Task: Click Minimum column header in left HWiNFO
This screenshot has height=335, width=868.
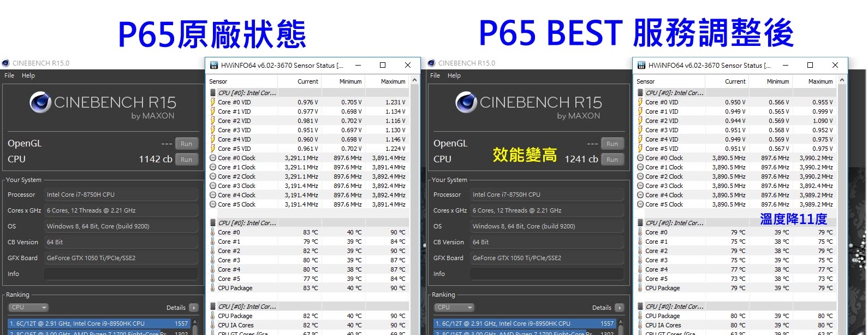Action: (343, 81)
